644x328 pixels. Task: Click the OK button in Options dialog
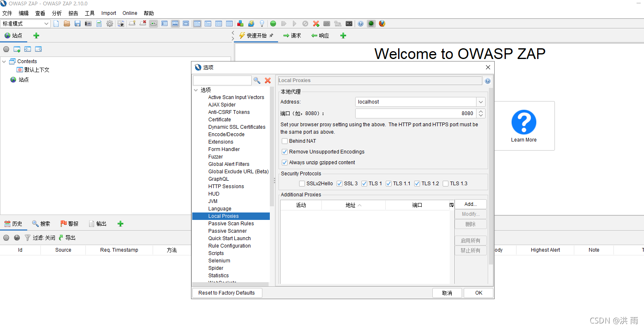479,293
